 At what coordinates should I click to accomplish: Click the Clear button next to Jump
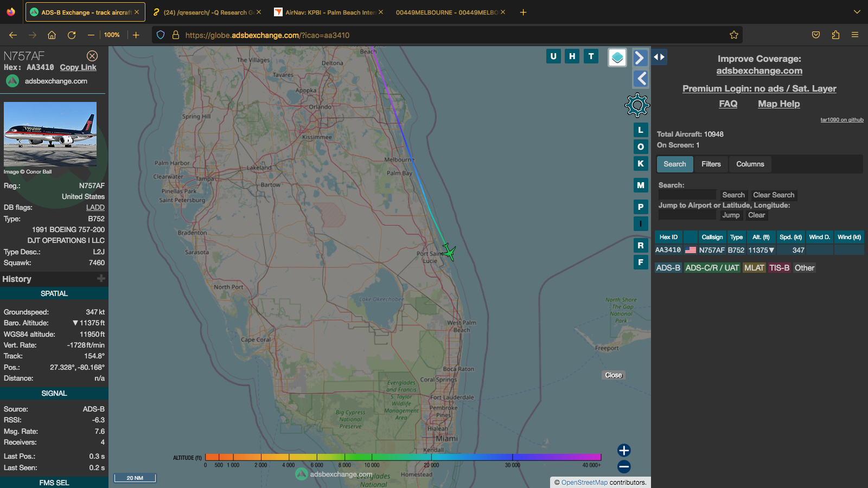click(757, 215)
